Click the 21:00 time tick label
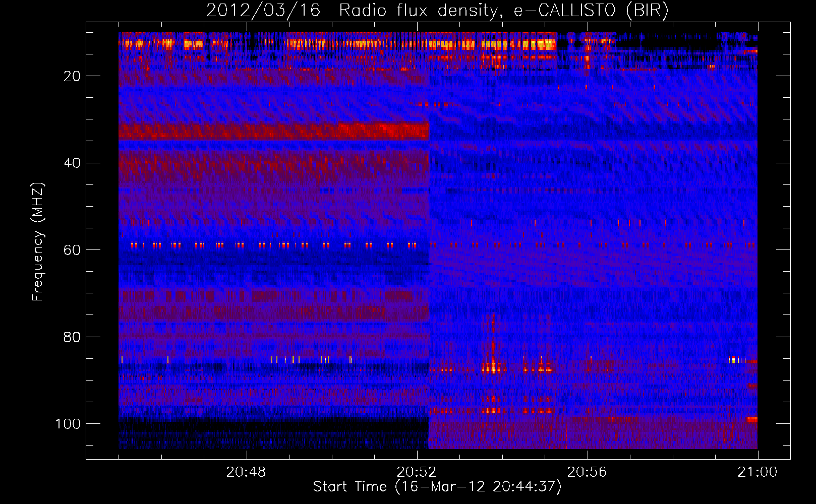 click(757, 472)
